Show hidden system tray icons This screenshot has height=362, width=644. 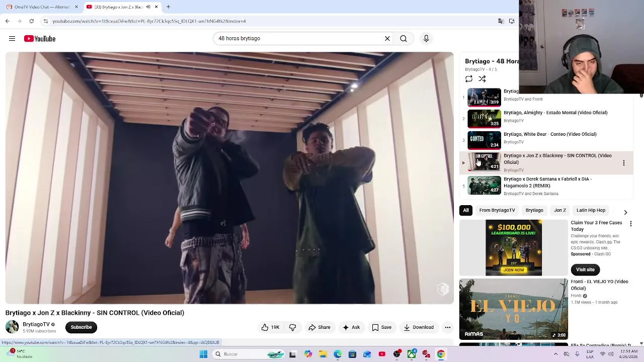556,354
